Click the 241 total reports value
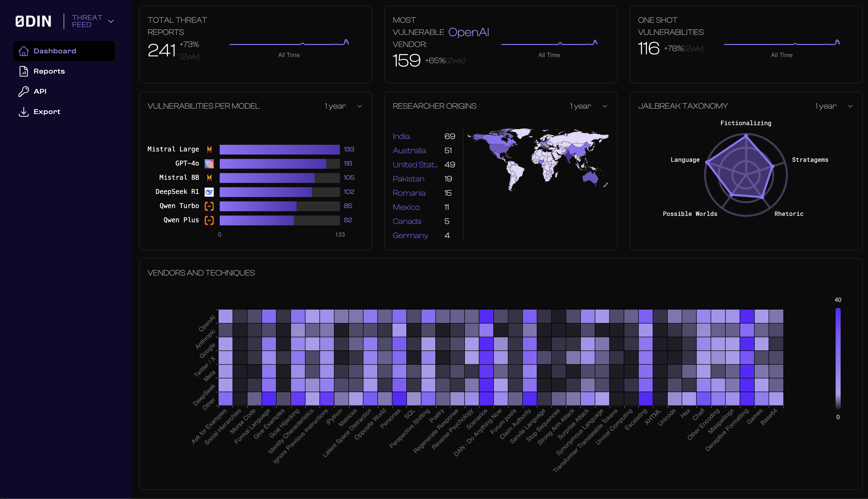 tap(162, 50)
